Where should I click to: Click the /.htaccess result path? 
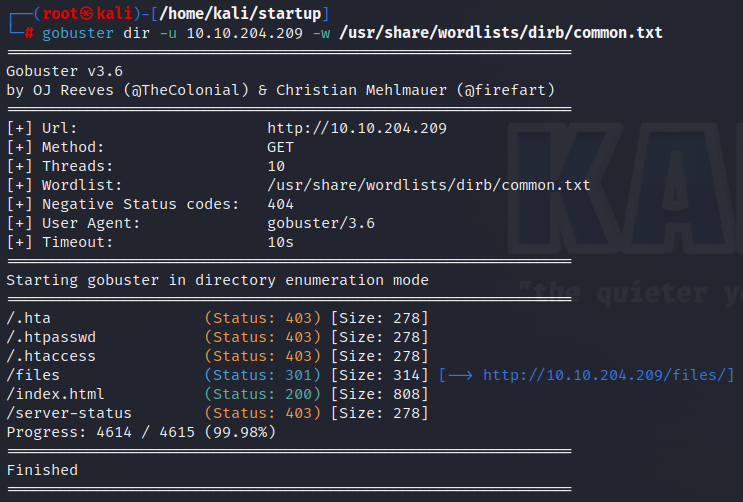50,356
